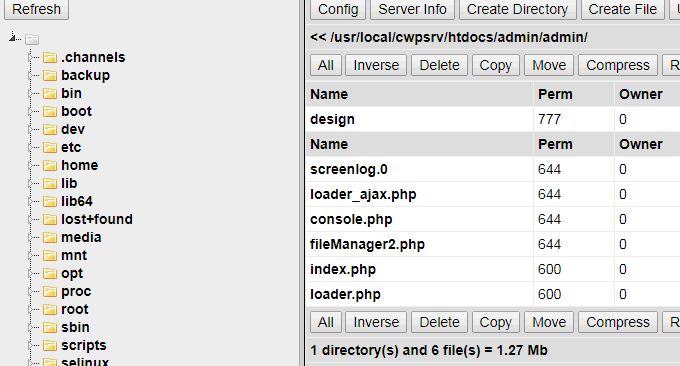Viewport: 680px width, 366px height.
Task: Click the bin folder icon
Action: coord(50,93)
